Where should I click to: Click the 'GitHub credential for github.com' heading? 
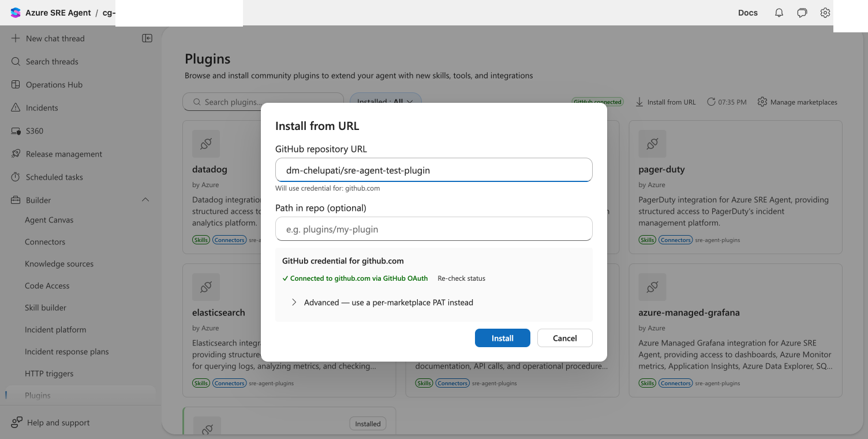[x=343, y=261]
